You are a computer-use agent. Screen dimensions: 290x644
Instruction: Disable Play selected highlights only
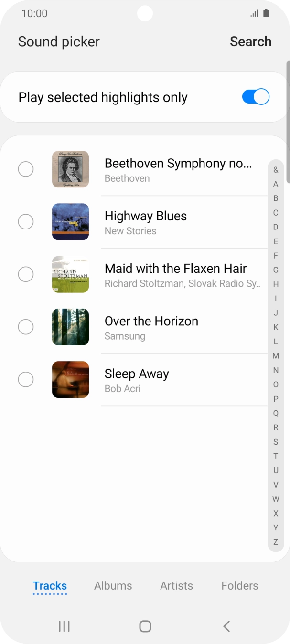pos(255,96)
